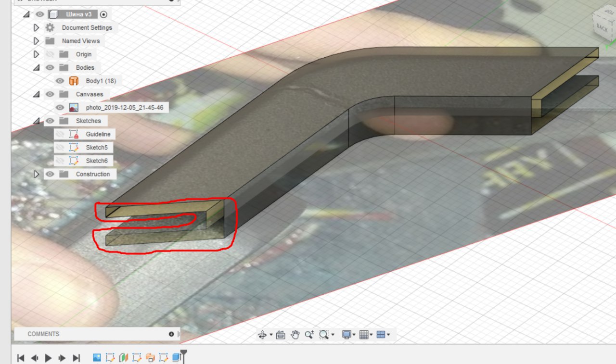The width and height of the screenshot is (616, 364).
Task: Click the Zoom Window/Fit tool icon
Action: (x=324, y=335)
